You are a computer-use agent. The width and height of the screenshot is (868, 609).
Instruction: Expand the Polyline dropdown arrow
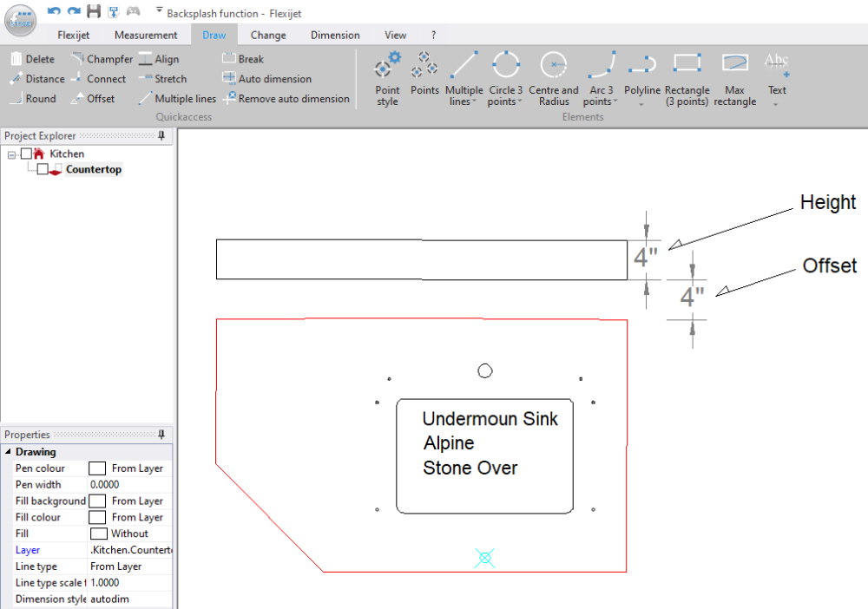click(641, 104)
